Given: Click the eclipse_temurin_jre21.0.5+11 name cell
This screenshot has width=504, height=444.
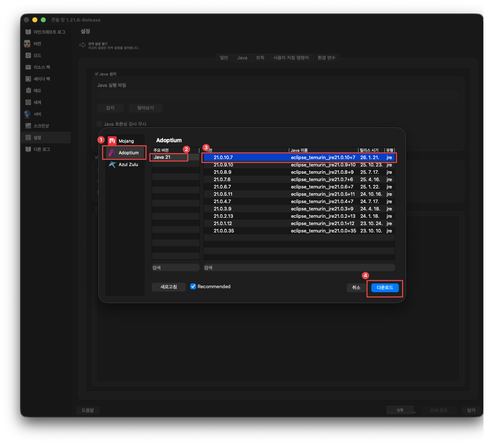Looking at the screenshot, I should (323, 194).
